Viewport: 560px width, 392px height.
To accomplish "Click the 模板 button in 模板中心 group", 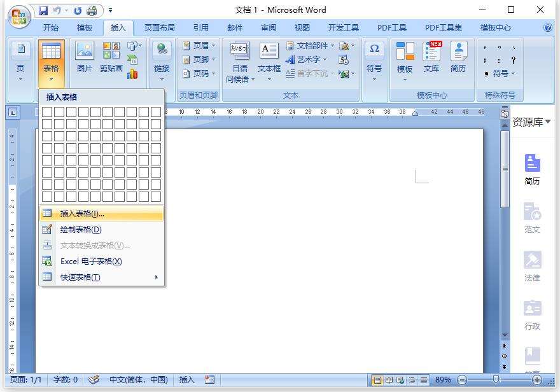I will [x=405, y=61].
